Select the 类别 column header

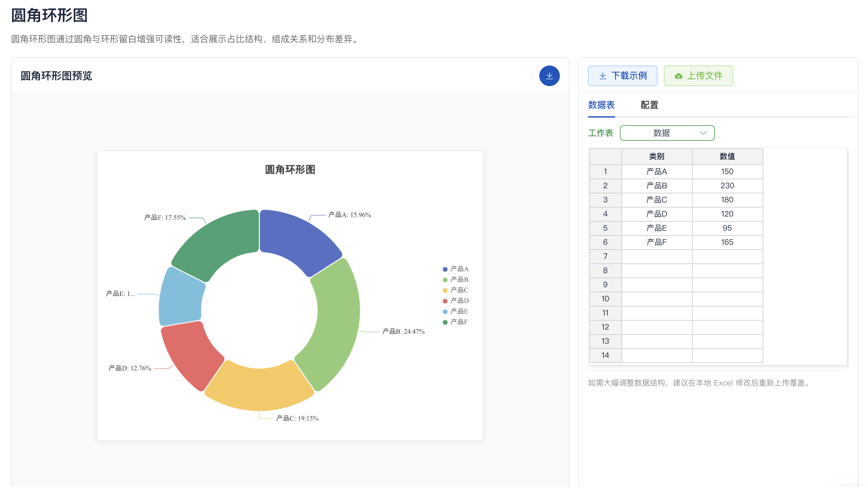tap(657, 156)
